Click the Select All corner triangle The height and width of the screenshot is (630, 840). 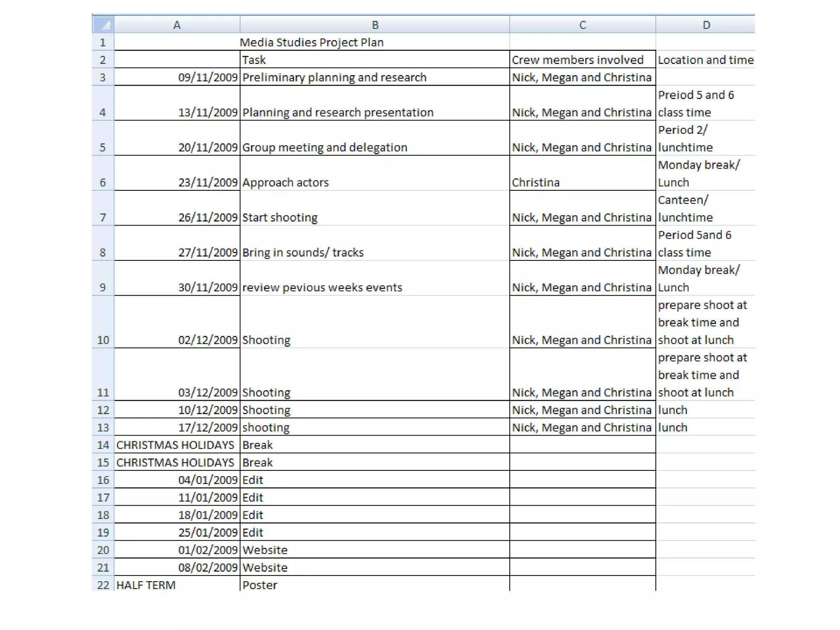(x=103, y=25)
